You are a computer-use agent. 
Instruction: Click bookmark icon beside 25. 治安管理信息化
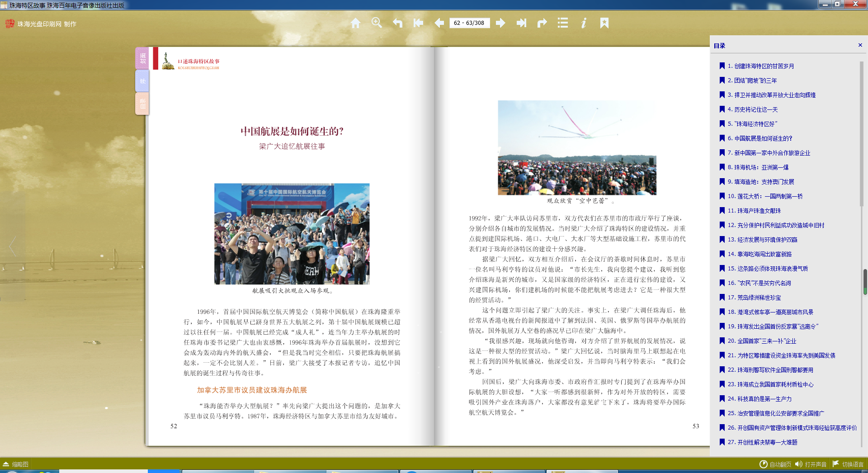722,413
